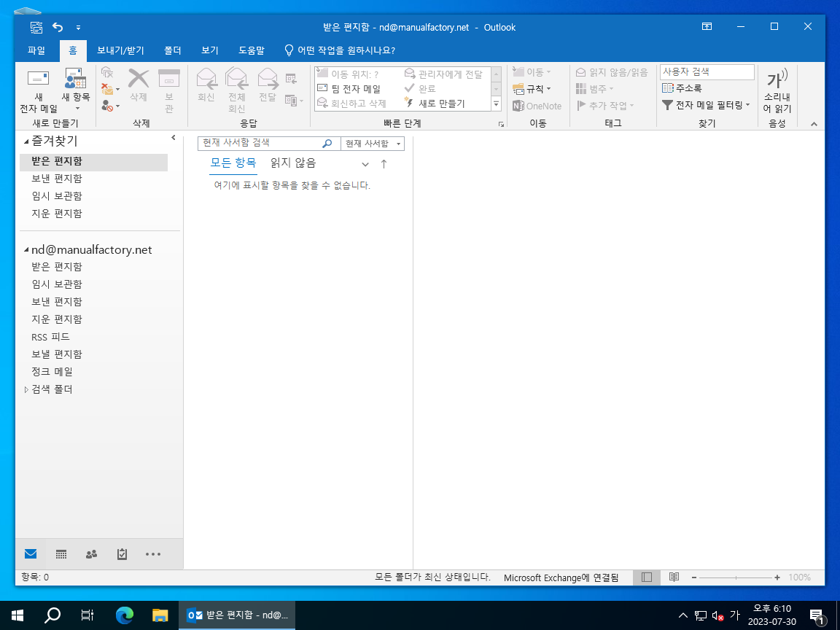Open quick steps dialog launcher
The image size is (840, 630).
point(502,124)
